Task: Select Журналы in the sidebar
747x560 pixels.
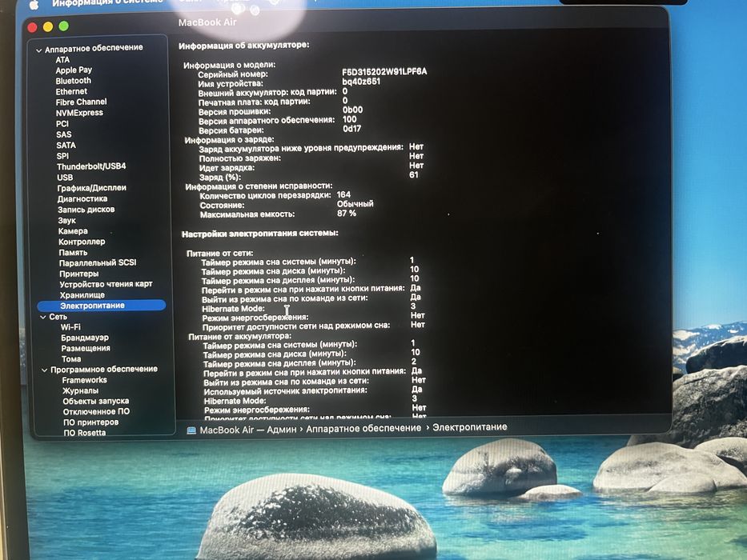Action: coord(81,391)
